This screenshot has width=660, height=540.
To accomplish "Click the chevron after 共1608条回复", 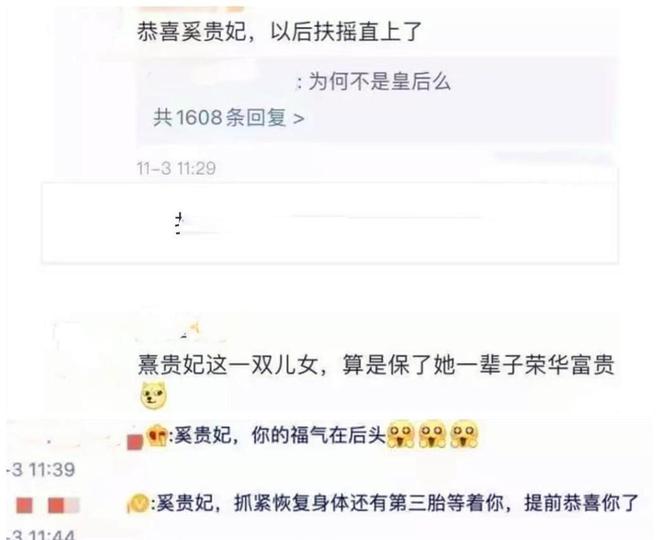I will [298, 118].
